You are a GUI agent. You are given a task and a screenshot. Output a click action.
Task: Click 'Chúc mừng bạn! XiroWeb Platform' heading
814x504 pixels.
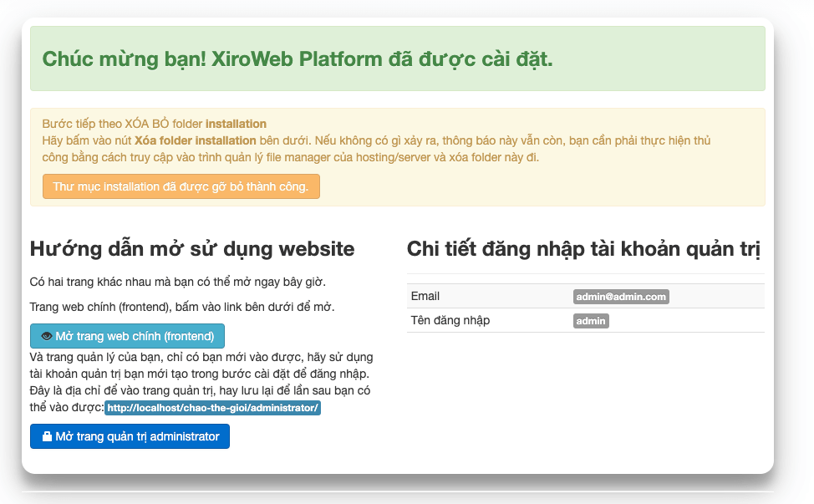pyautogui.click(x=298, y=59)
